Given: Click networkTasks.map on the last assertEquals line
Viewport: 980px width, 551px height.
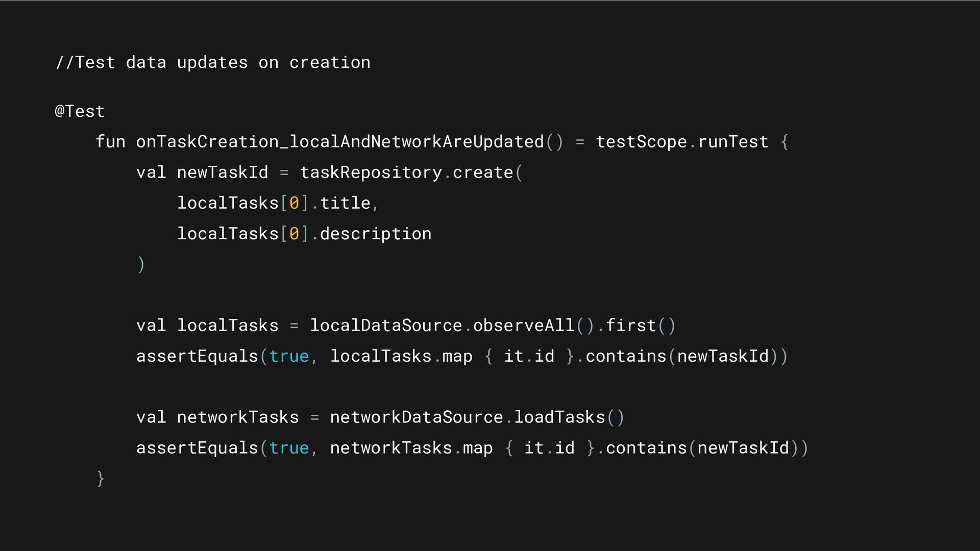Looking at the screenshot, I should (411, 448).
